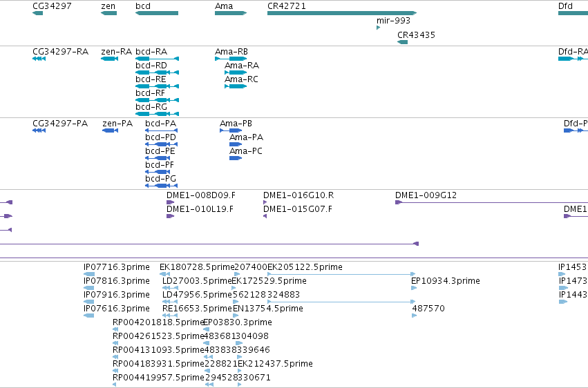
Task: Click the Ama-RA transcript label
Action: coord(242,66)
